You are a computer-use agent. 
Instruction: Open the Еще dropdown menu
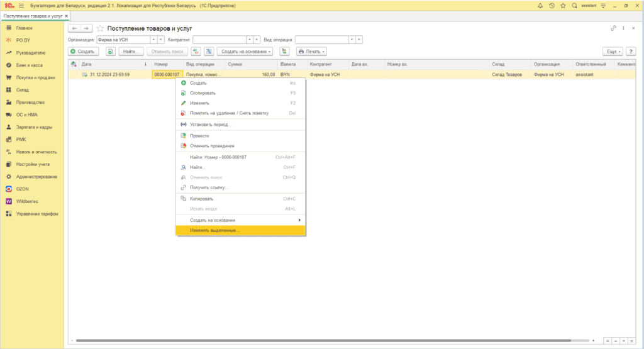(613, 51)
